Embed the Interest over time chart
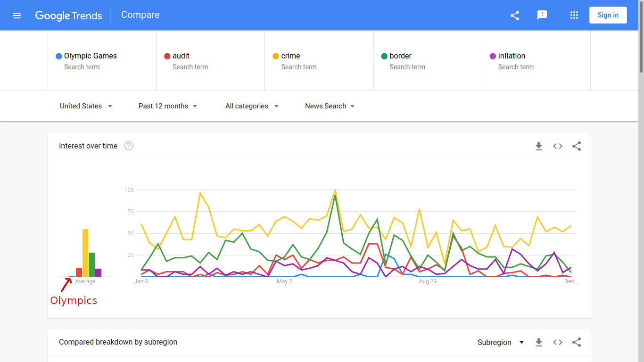644x362 pixels. tap(558, 146)
